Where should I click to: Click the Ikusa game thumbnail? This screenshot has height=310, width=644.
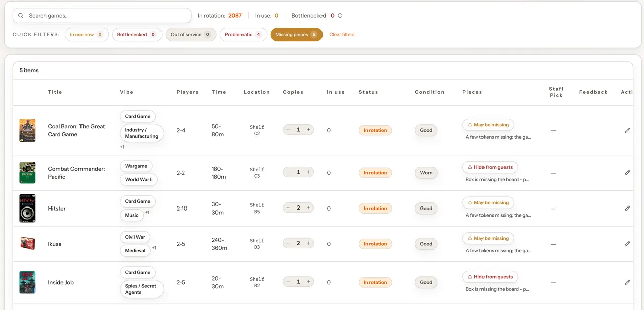(x=27, y=244)
